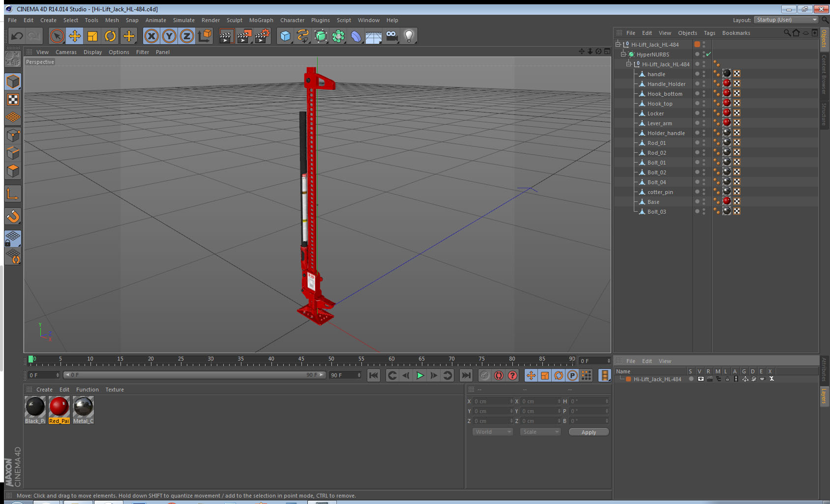Click the 90 F end frame field

point(346,375)
